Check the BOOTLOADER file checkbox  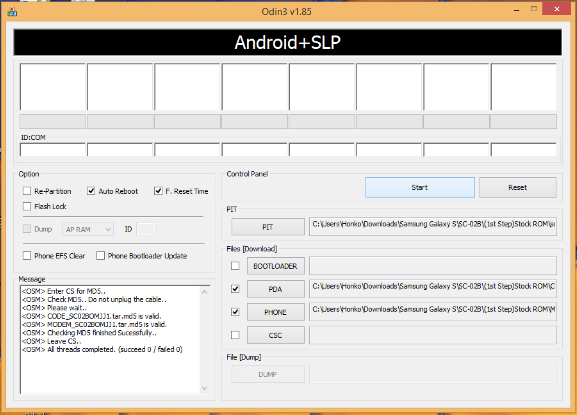[235, 266]
